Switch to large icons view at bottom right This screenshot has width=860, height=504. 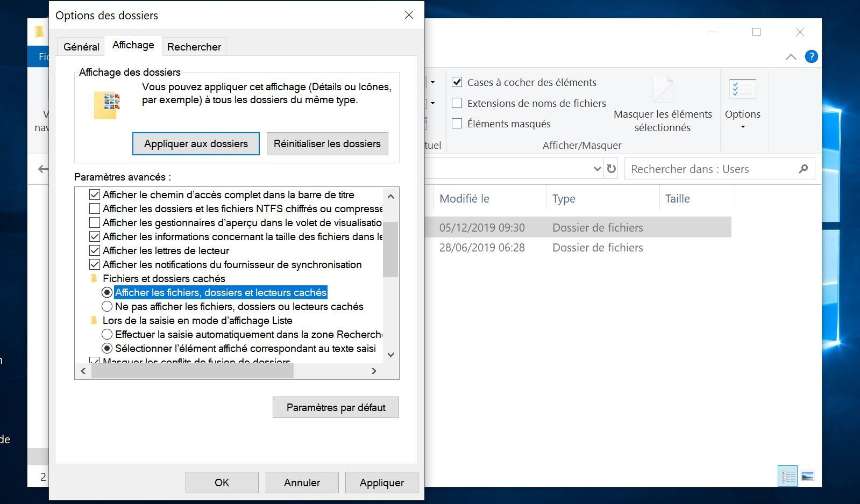pos(807,476)
